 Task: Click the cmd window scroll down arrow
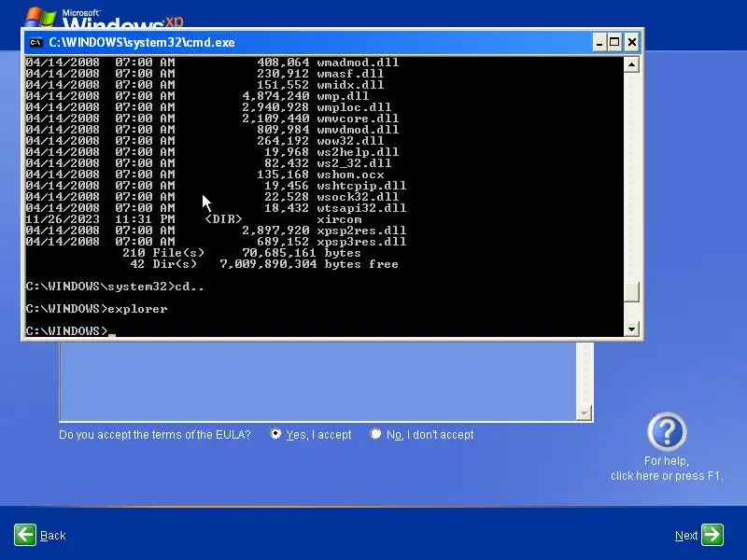(x=631, y=329)
